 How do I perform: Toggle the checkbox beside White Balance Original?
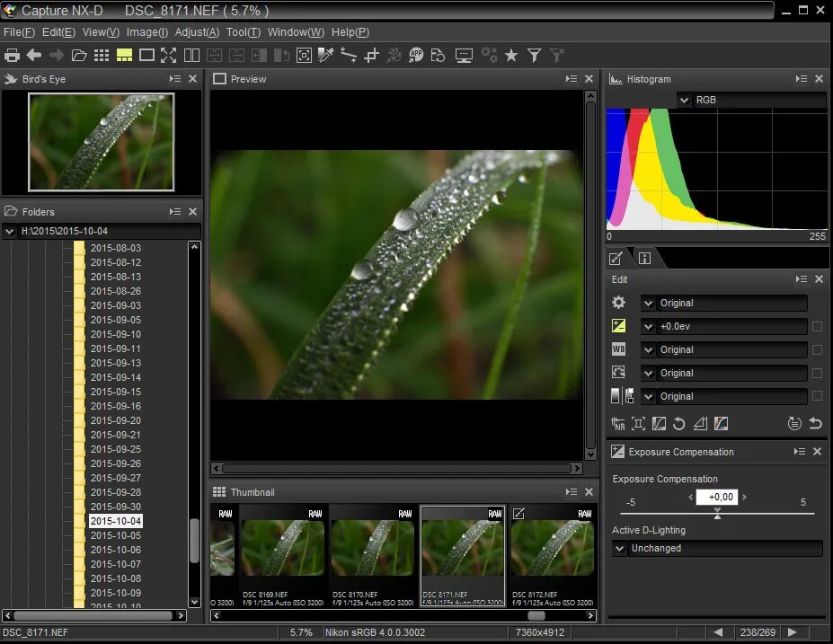[817, 349]
